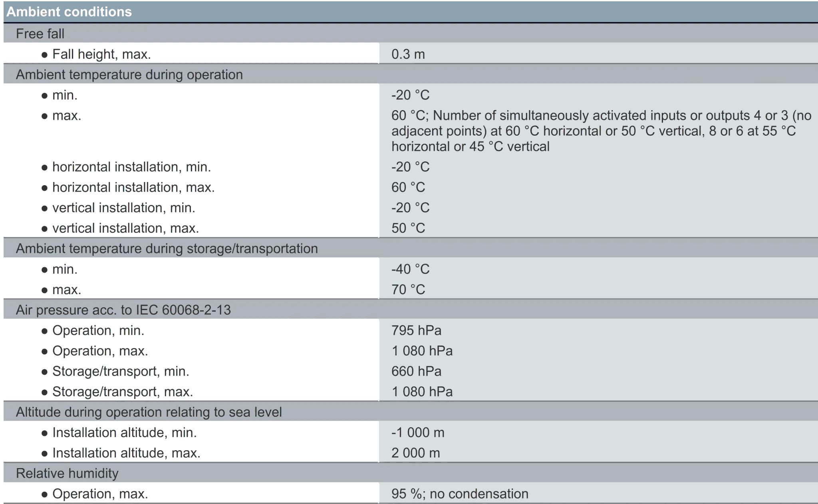Select the '95 %; no condensation' value
The image size is (818, 504).
(460, 494)
